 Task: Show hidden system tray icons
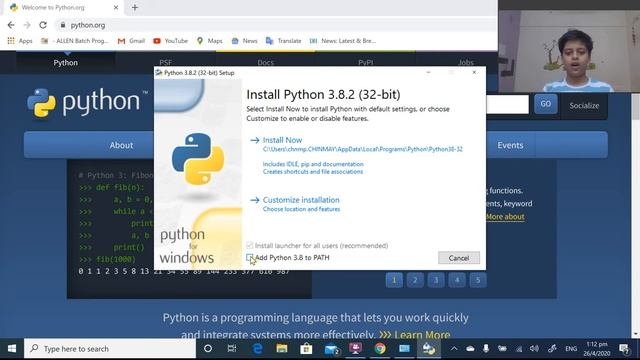pos(454,349)
